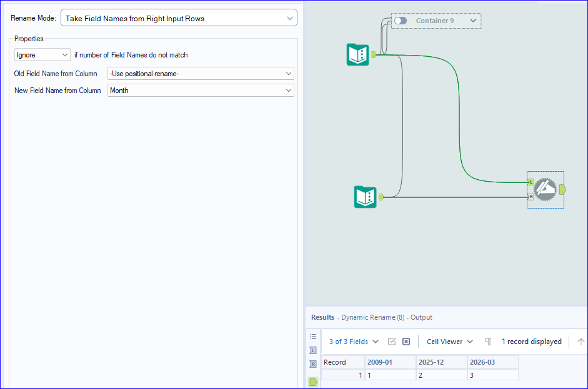Viewport: 588px width, 389px height.
Task: Select cell with value 3 under 2026-03
Action: coord(493,375)
